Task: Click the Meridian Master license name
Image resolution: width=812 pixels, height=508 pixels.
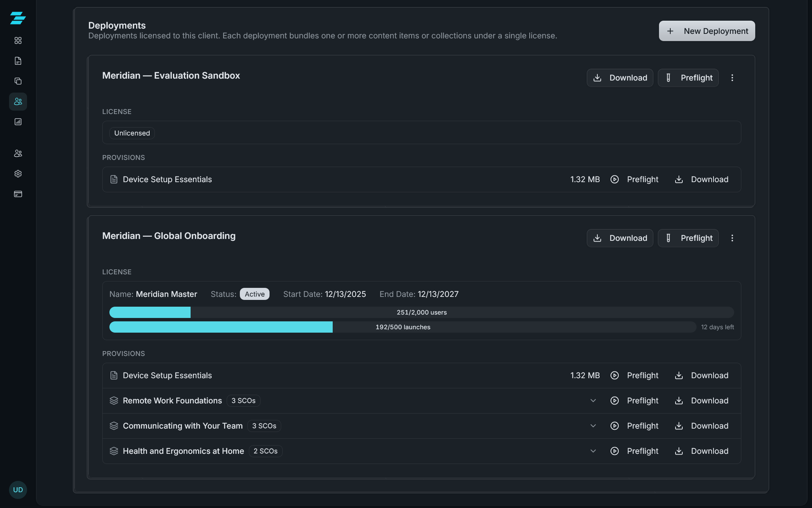Action: tap(166, 294)
